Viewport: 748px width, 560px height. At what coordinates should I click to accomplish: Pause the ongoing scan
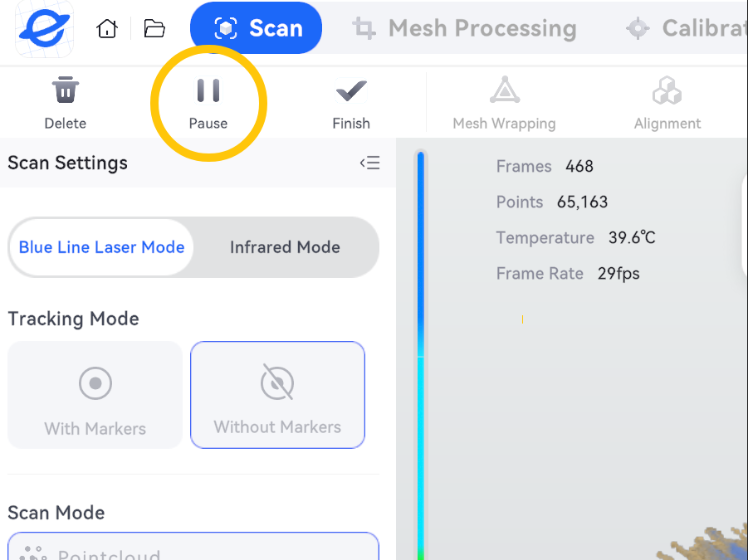coord(208,103)
